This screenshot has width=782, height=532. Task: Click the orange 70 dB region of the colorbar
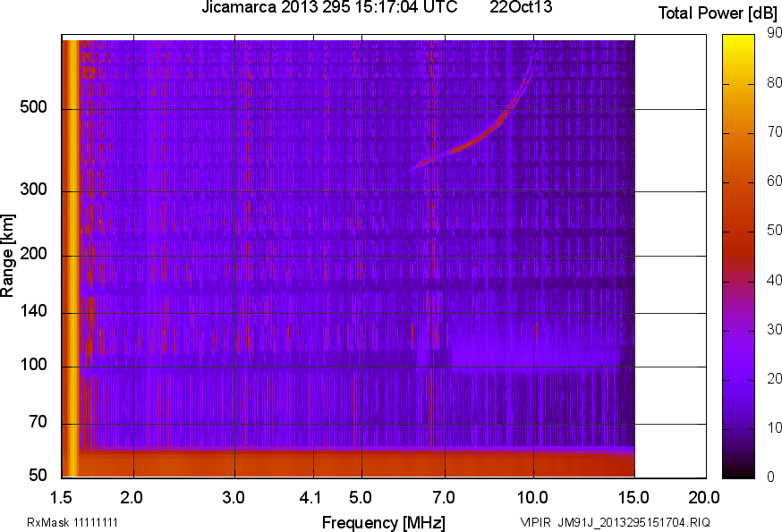(738, 133)
